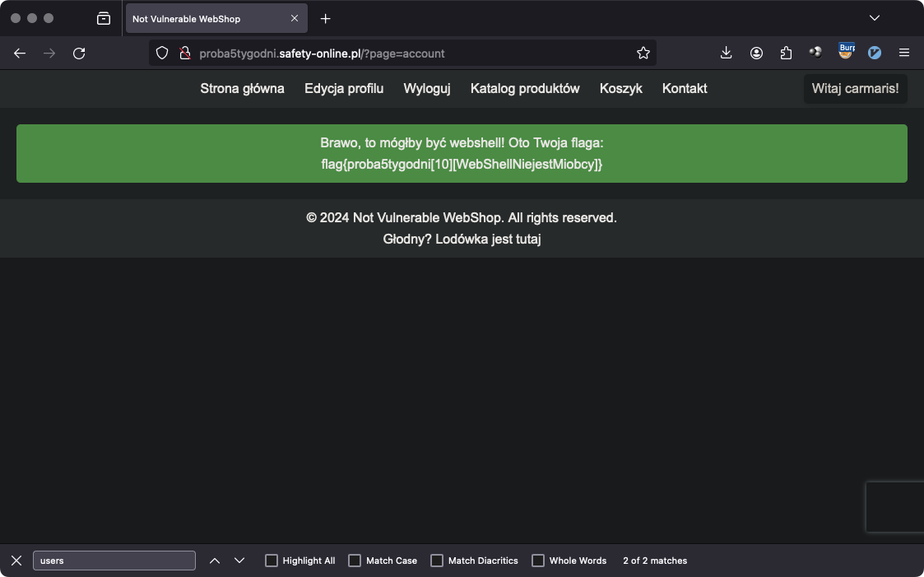This screenshot has width=924, height=577.
Task: Bookmark this page with the star icon
Action: (x=643, y=54)
